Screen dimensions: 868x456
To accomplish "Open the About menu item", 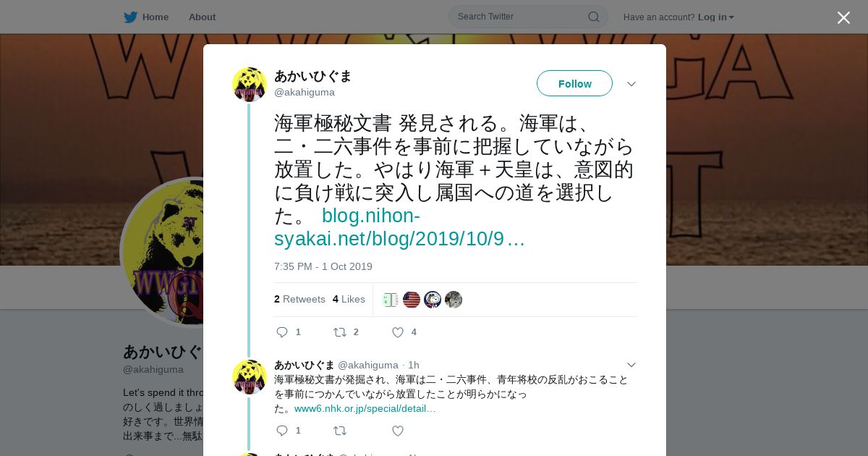I will tap(202, 17).
